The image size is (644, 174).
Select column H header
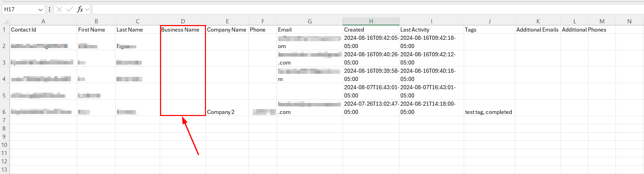tap(371, 21)
